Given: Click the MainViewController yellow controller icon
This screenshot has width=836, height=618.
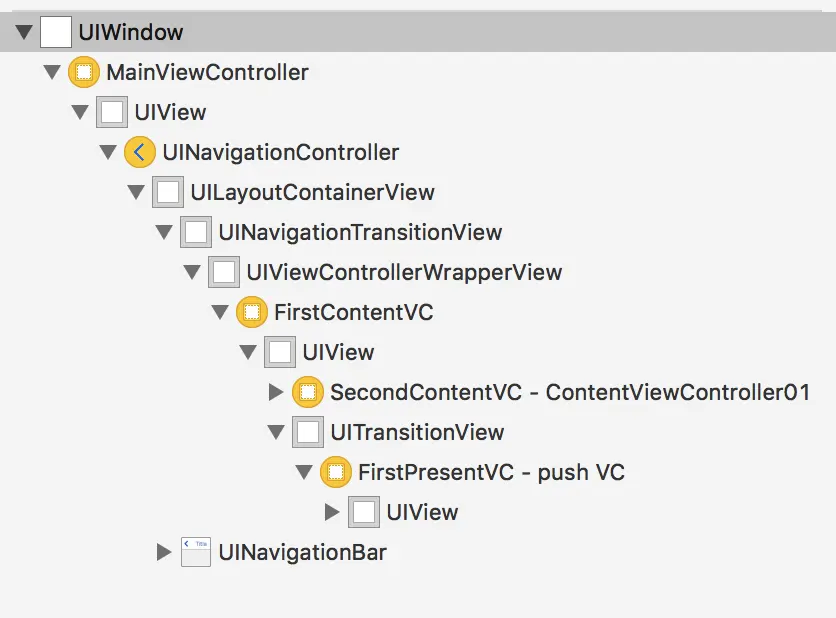Looking at the screenshot, I should 84,72.
